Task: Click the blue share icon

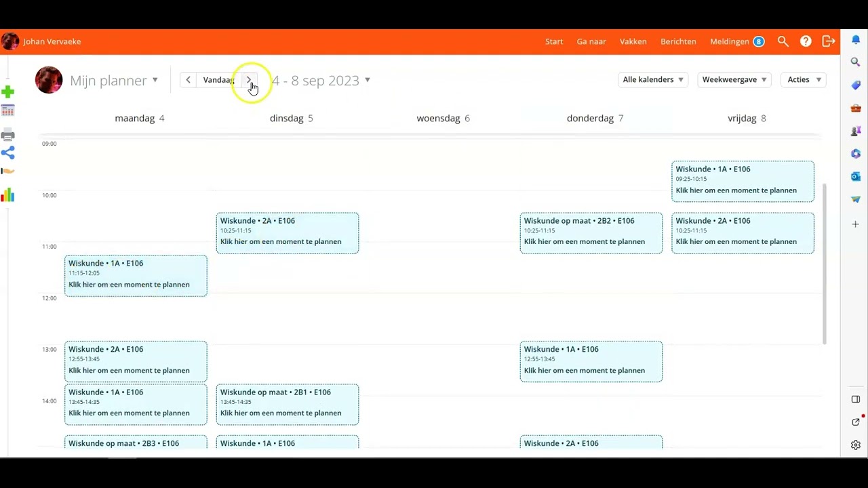Action: pyautogui.click(x=7, y=152)
